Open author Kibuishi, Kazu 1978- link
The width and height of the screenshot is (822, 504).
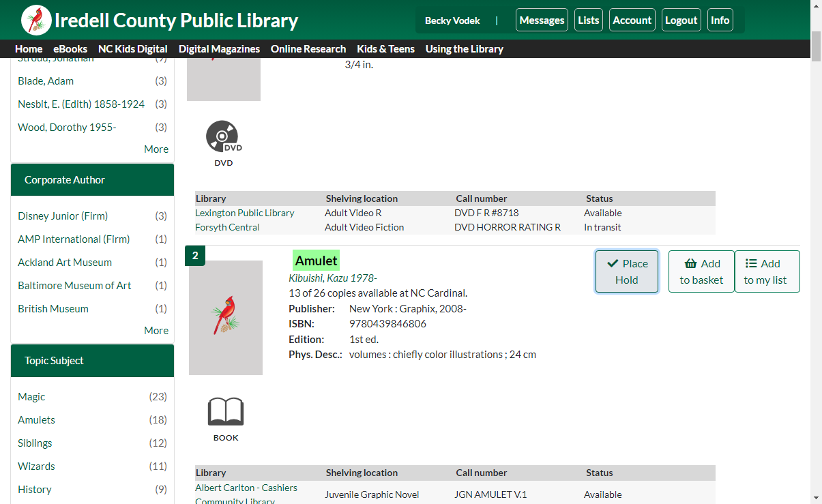(333, 278)
